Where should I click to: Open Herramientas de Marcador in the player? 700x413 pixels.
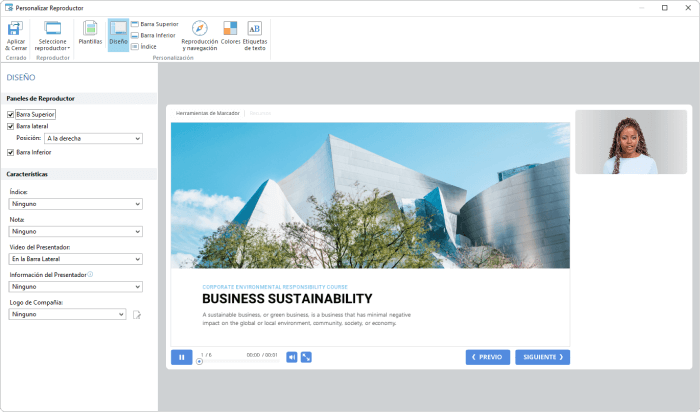coord(208,113)
